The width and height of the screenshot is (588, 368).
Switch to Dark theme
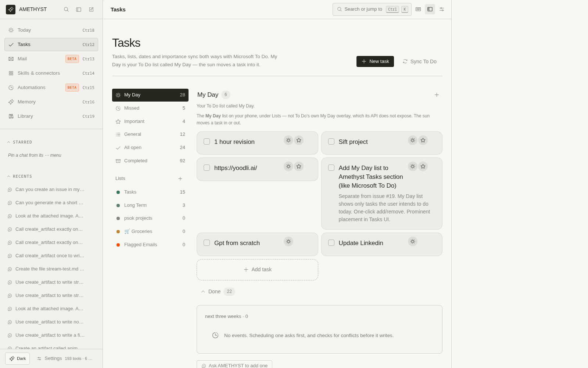(17, 358)
